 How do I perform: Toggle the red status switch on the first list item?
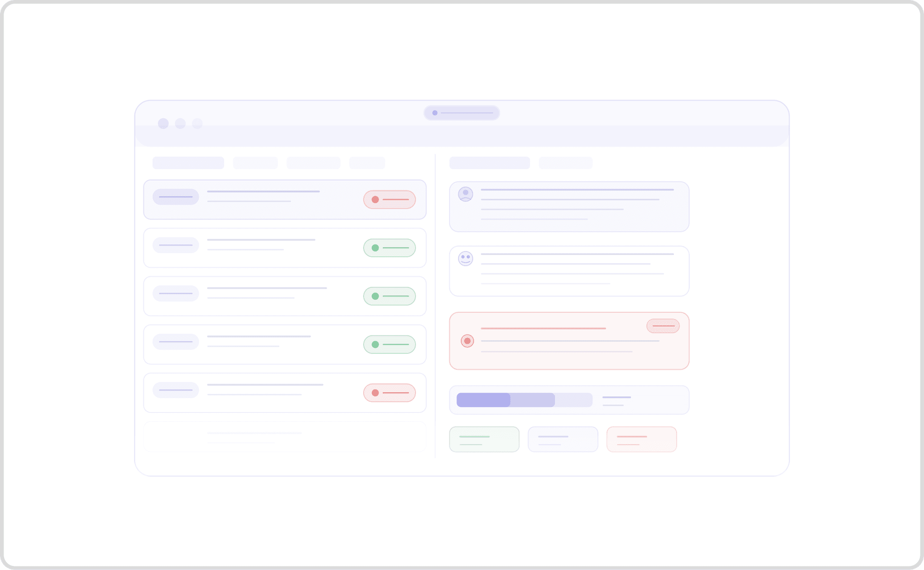[x=389, y=199]
